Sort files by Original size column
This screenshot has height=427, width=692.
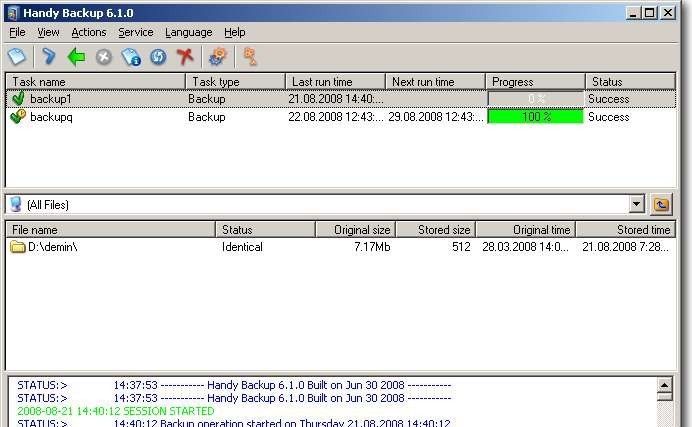[356, 230]
